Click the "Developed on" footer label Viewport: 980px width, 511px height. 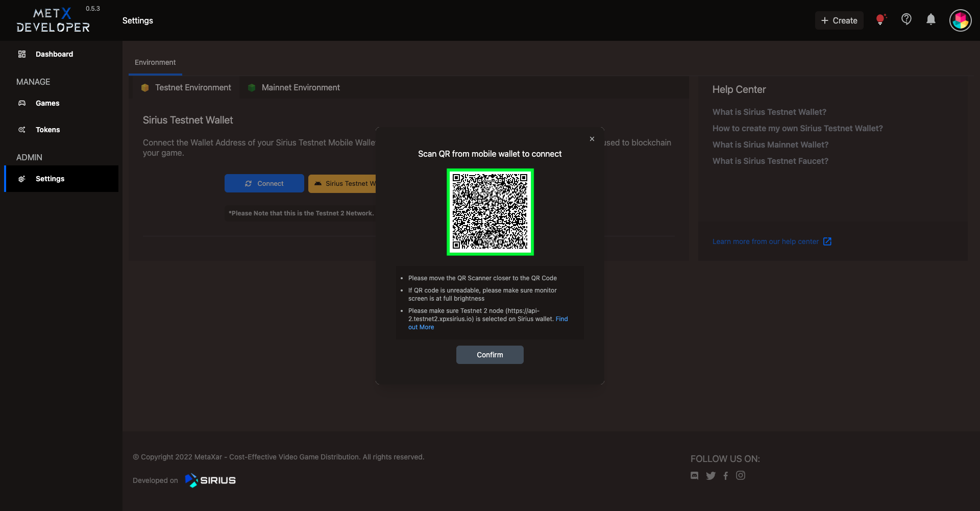(x=155, y=480)
